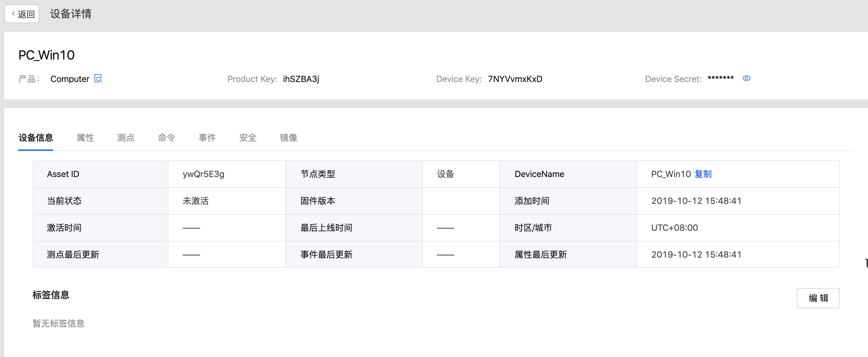This screenshot has width=868, height=357.
Task: Click the Device Key value 7NYVvmxKxD
Action: coord(515,79)
